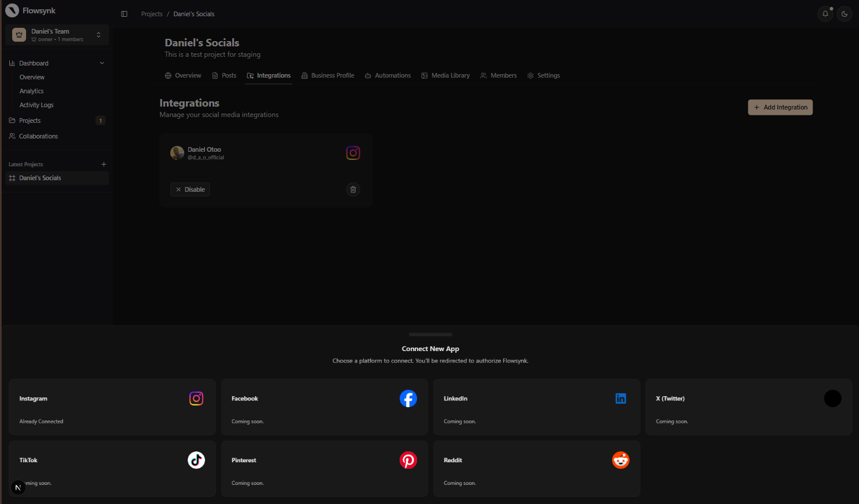This screenshot has height=504, width=859.
Task: Delete the Daniel Otoo integration
Action: (x=353, y=189)
